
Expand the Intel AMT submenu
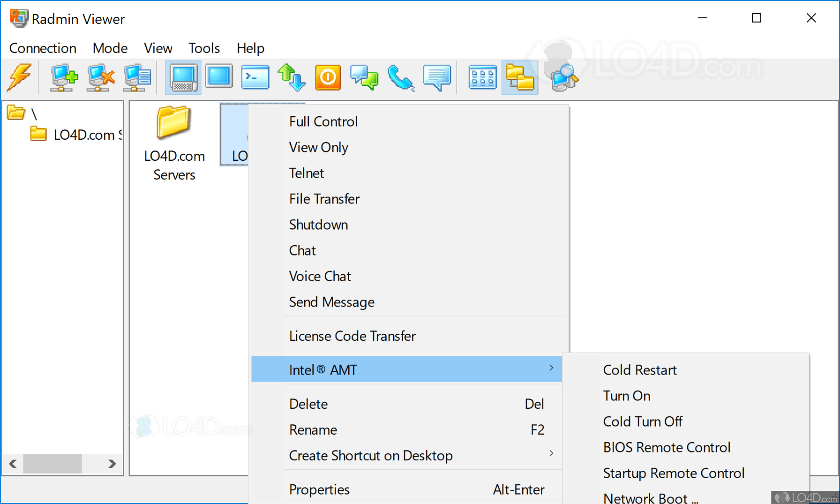[407, 369]
